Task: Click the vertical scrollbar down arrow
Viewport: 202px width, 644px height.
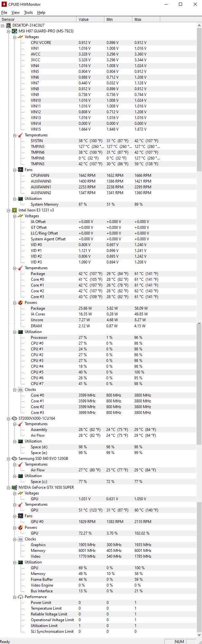Action: pyautogui.click(x=199, y=635)
